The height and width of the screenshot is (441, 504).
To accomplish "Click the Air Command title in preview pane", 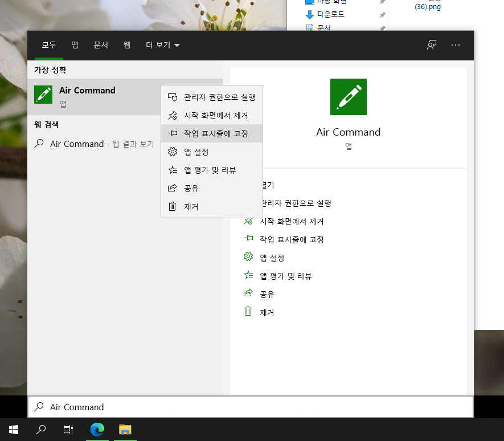I will (349, 132).
